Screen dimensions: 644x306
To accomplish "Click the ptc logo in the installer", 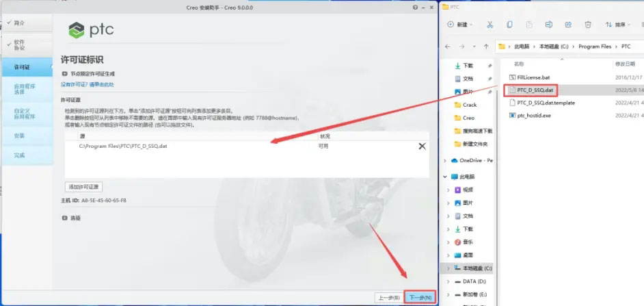I will pos(91,30).
